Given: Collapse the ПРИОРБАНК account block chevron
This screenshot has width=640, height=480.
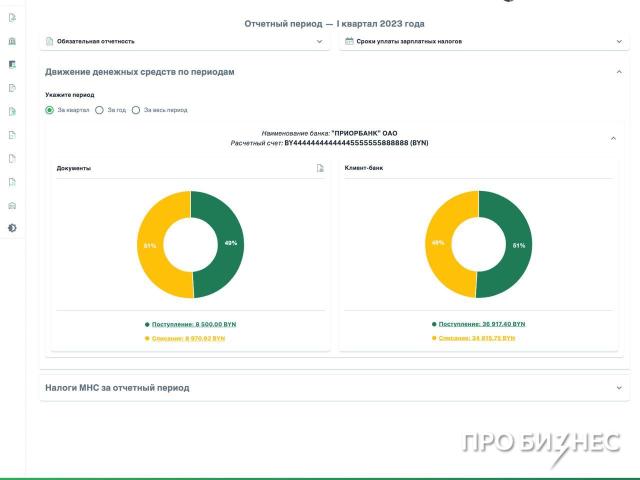Looking at the screenshot, I should (613, 138).
